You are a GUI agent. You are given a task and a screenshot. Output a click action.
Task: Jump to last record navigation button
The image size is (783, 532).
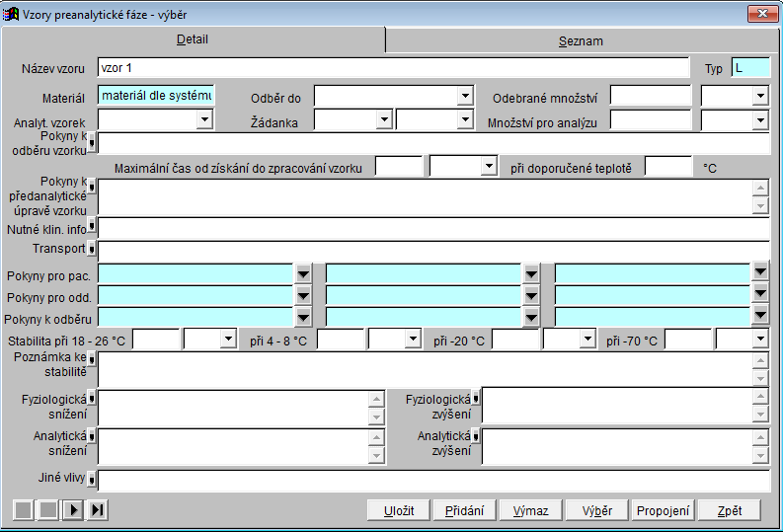pos(97,509)
